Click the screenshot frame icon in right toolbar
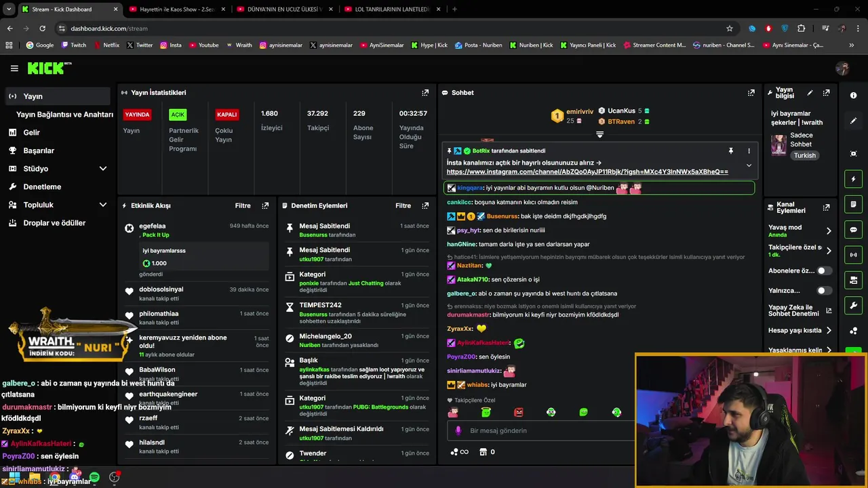868x488 pixels. [x=853, y=154]
